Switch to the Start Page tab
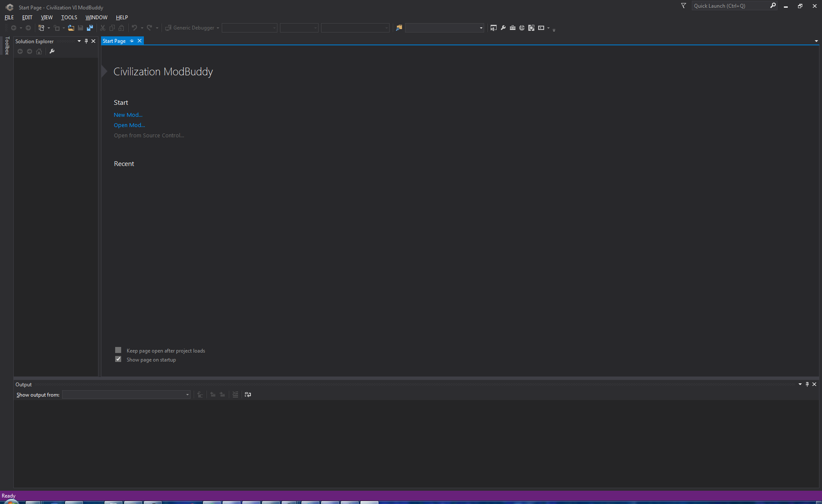Viewport: 822px width, 504px height. 114,41
